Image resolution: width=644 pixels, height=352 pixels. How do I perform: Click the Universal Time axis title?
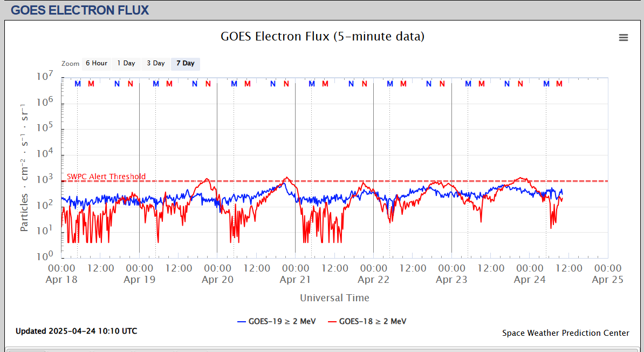[335, 297]
